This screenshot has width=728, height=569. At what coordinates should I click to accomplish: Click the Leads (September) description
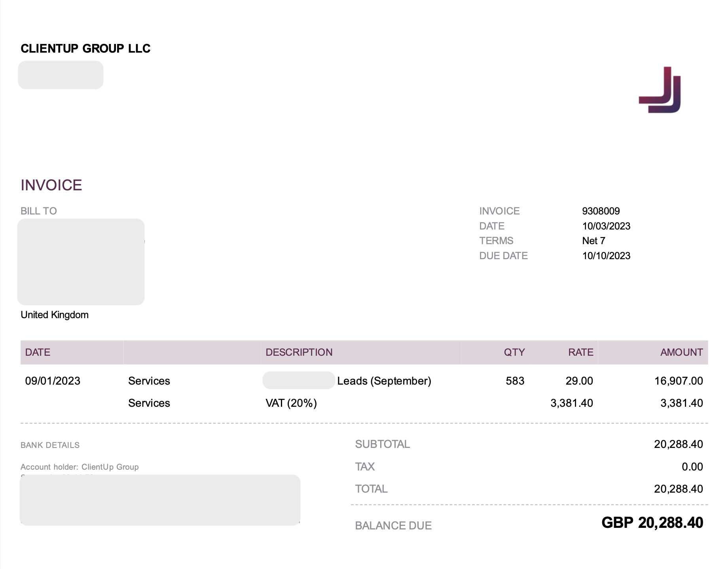[384, 381]
